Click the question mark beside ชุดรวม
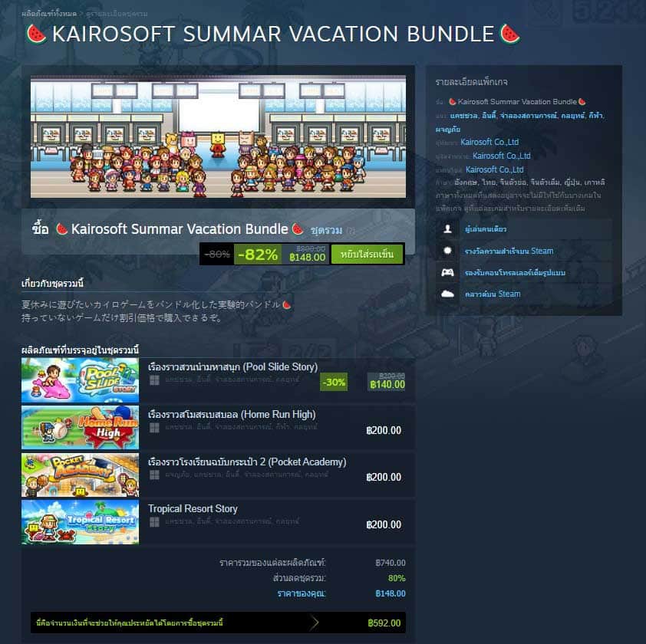The width and height of the screenshot is (646, 644). [x=351, y=231]
